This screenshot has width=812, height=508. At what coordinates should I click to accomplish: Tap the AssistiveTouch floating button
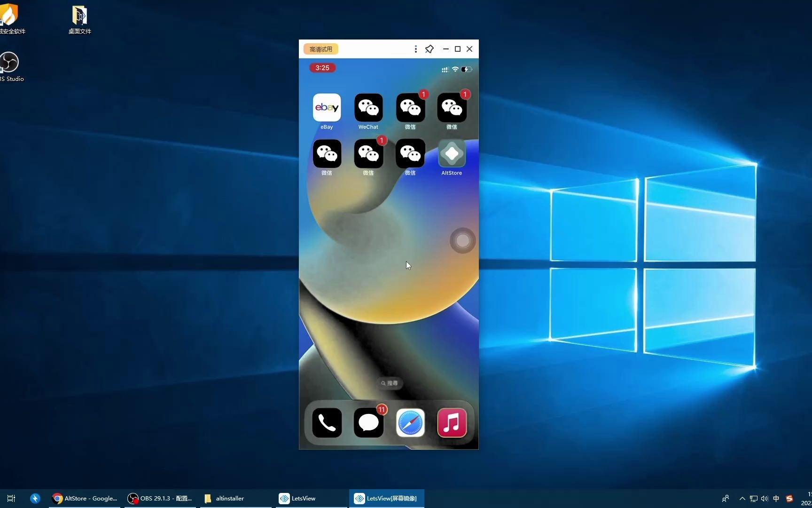click(x=463, y=241)
